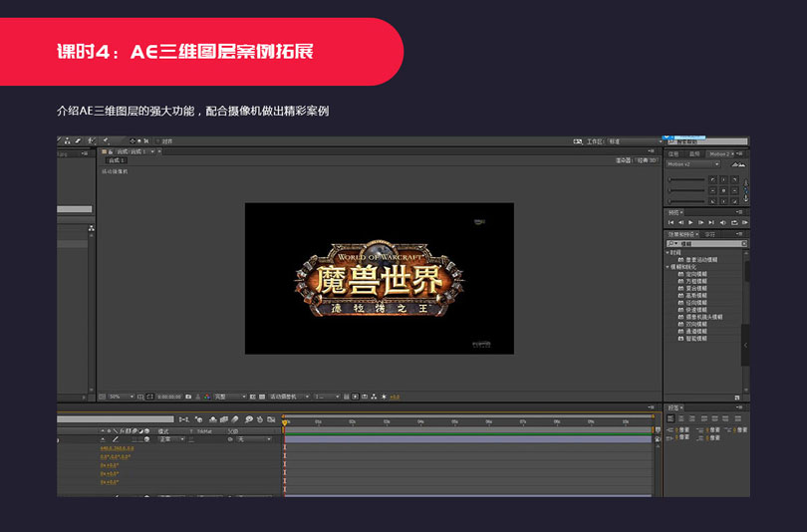Image resolution: width=807 pixels, height=532 pixels.
Task: Open the 合成 1 tab dropdown arrow
Action: click(152, 151)
